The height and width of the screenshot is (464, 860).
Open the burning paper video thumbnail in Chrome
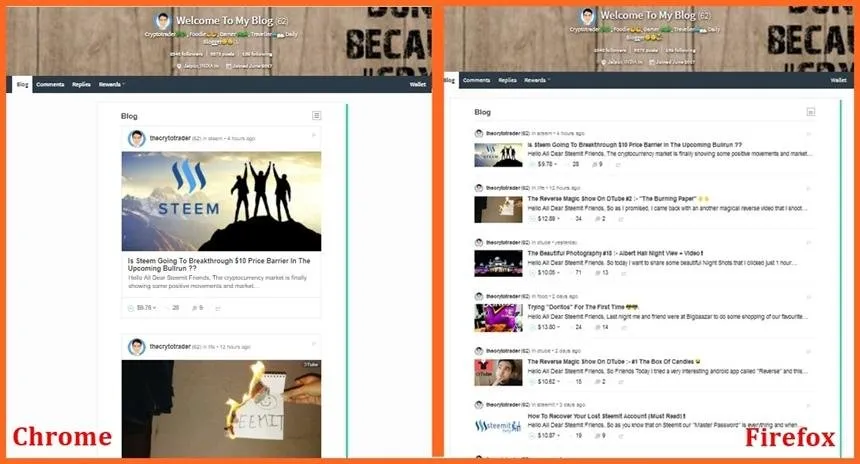click(x=222, y=409)
